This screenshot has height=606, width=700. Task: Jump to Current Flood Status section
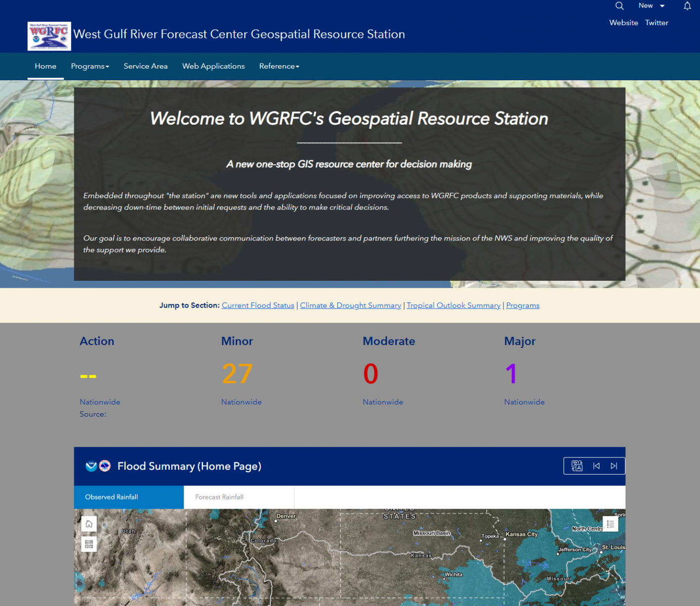coord(258,306)
